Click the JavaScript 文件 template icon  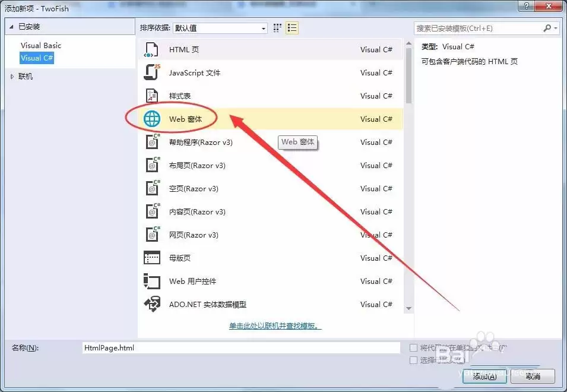pyautogui.click(x=152, y=72)
